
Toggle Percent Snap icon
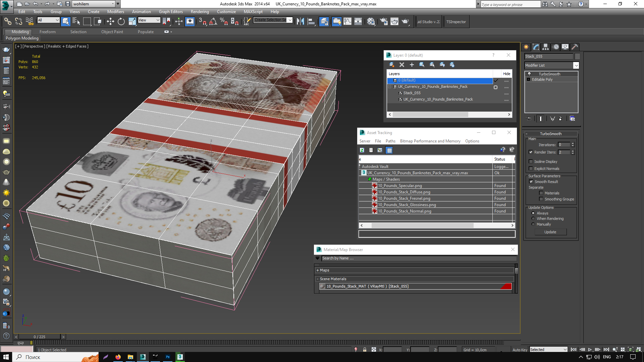(x=224, y=21)
